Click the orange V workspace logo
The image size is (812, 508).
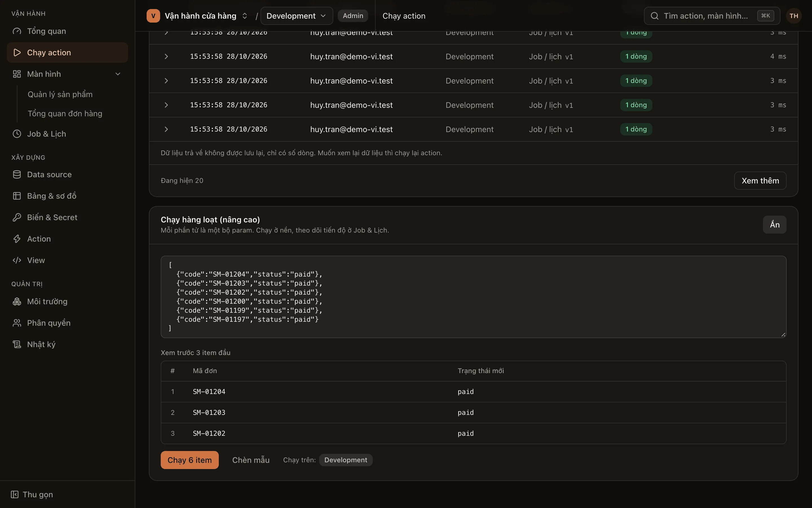(x=153, y=16)
